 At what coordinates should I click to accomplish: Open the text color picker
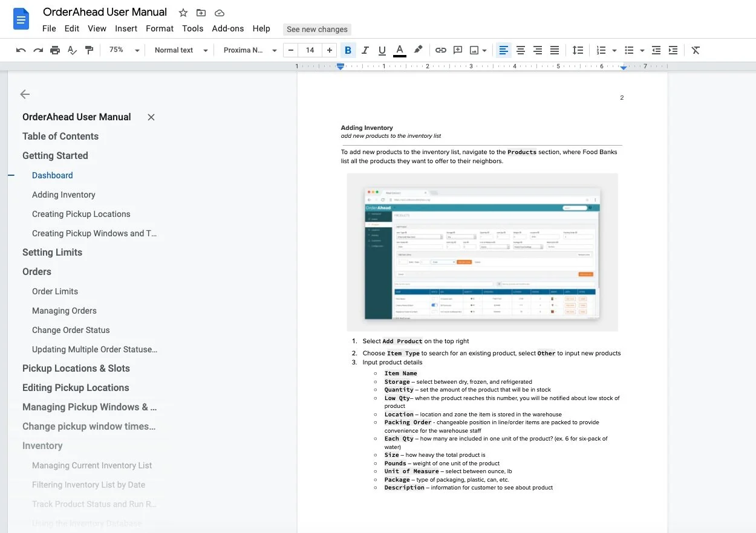pyautogui.click(x=399, y=50)
